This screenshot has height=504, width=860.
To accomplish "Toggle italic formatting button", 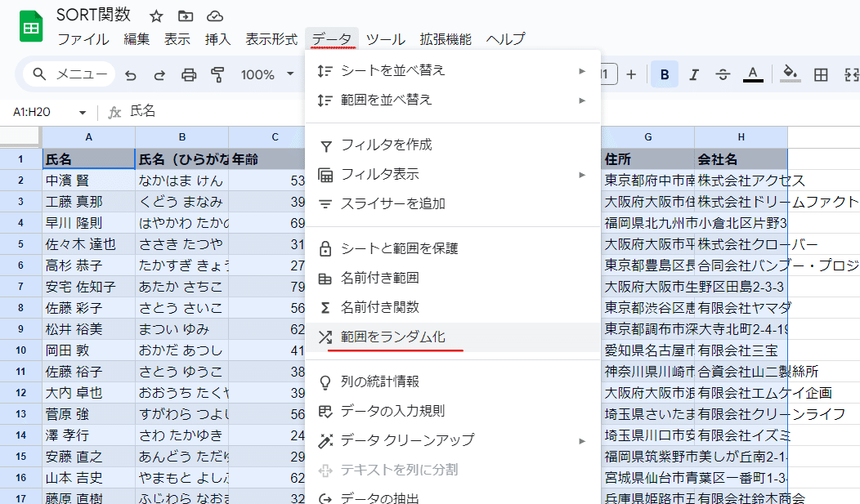I will pos(694,74).
